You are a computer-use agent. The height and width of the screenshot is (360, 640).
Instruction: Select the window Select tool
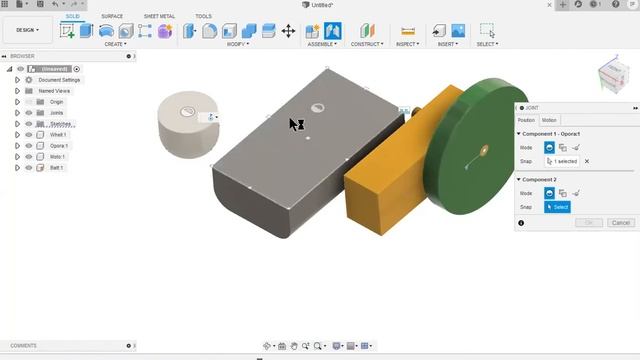pos(487,31)
